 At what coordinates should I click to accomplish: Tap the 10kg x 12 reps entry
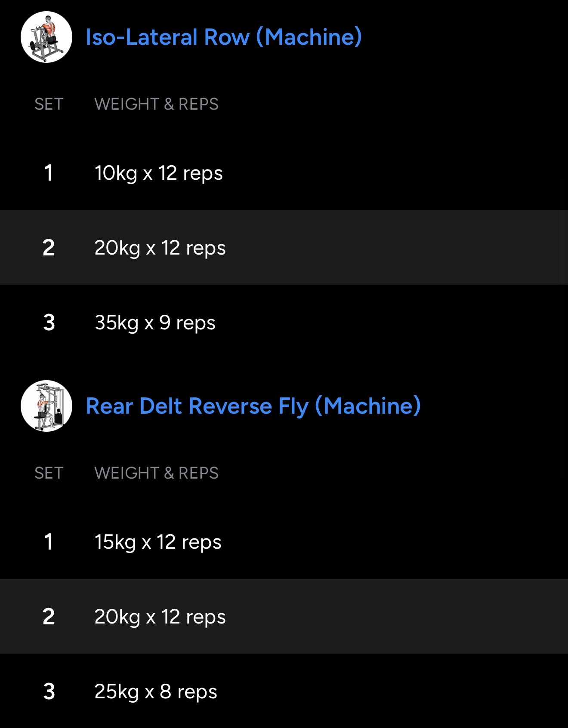click(158, 173)
